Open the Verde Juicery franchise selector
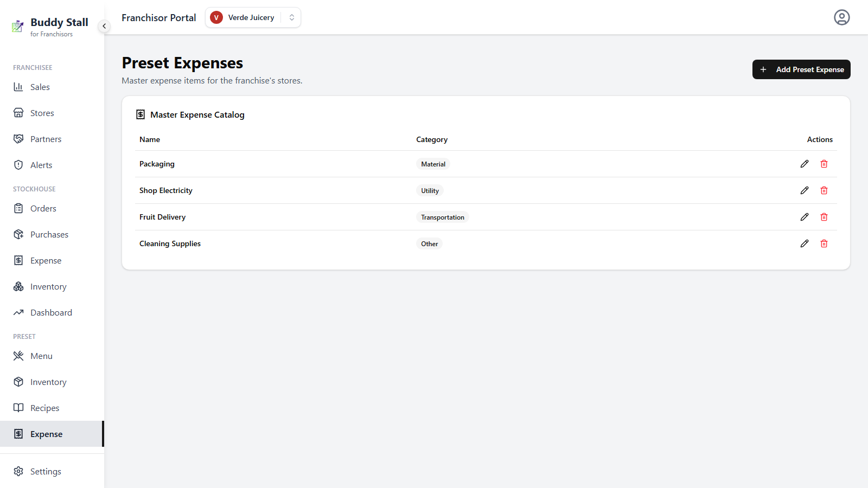This screenshot has height=488, width=868. pyautogui.click(x=253, y=17)
